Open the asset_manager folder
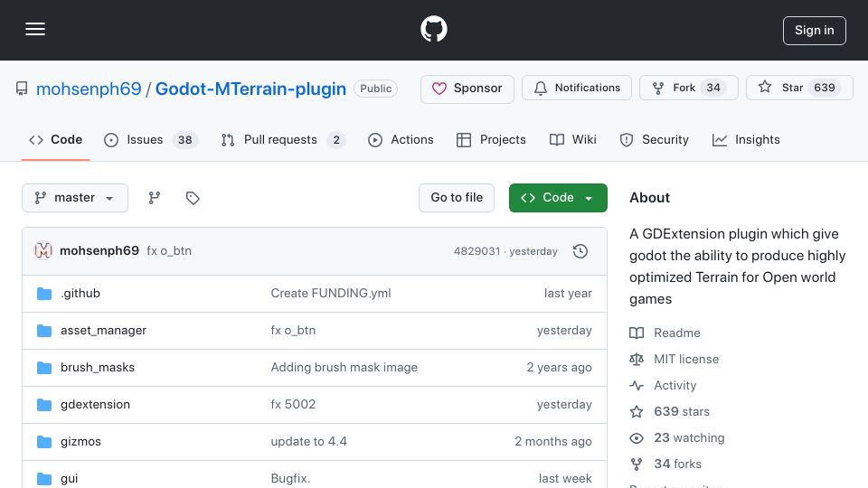Viewport: 868px width, 488px height. tap(103, 331)
